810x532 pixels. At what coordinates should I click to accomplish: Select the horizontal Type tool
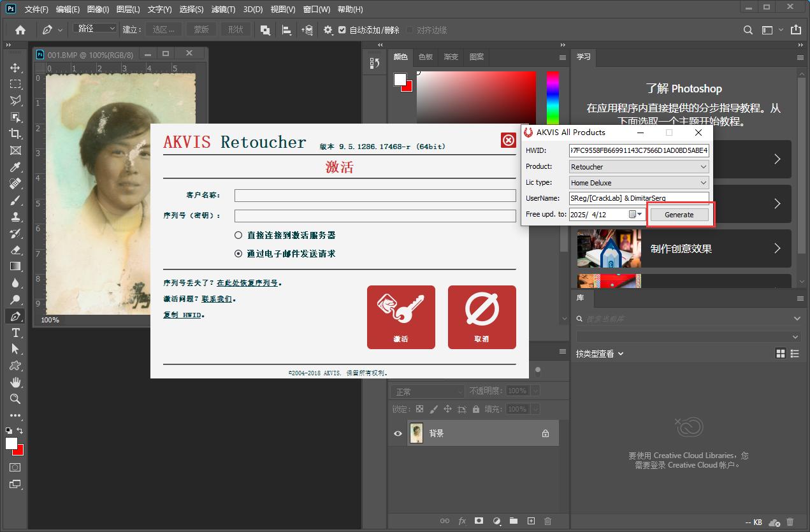[x=15, y=333]
